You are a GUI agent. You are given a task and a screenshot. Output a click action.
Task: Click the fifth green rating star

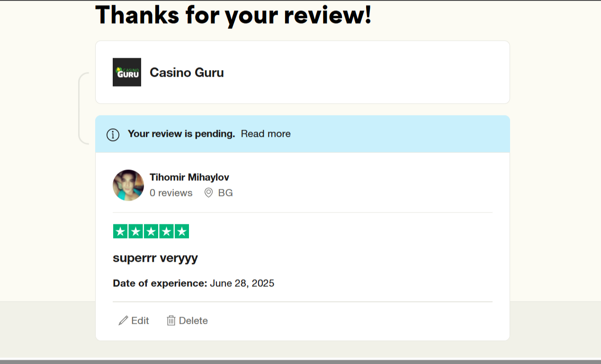tap(181, 231)
